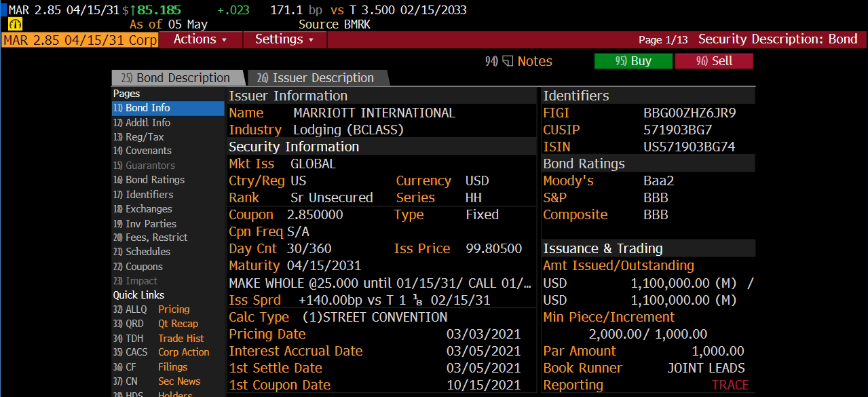
Task: Click the green Buy button
Action: (633, 61)
